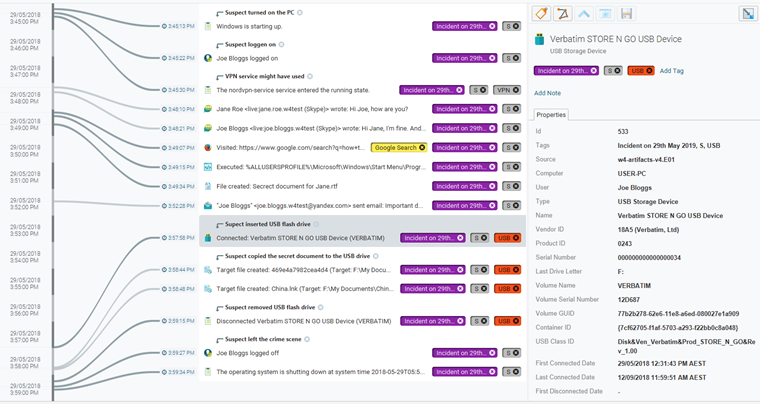Select the File created Secrect document event text
760x404 pixels.
pyautogui.click(x=277, y=186)
